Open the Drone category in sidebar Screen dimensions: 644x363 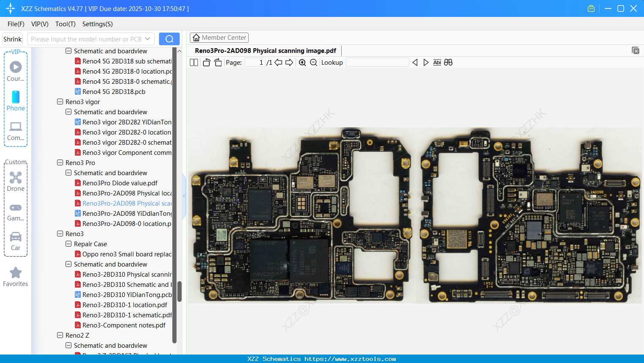16,181
